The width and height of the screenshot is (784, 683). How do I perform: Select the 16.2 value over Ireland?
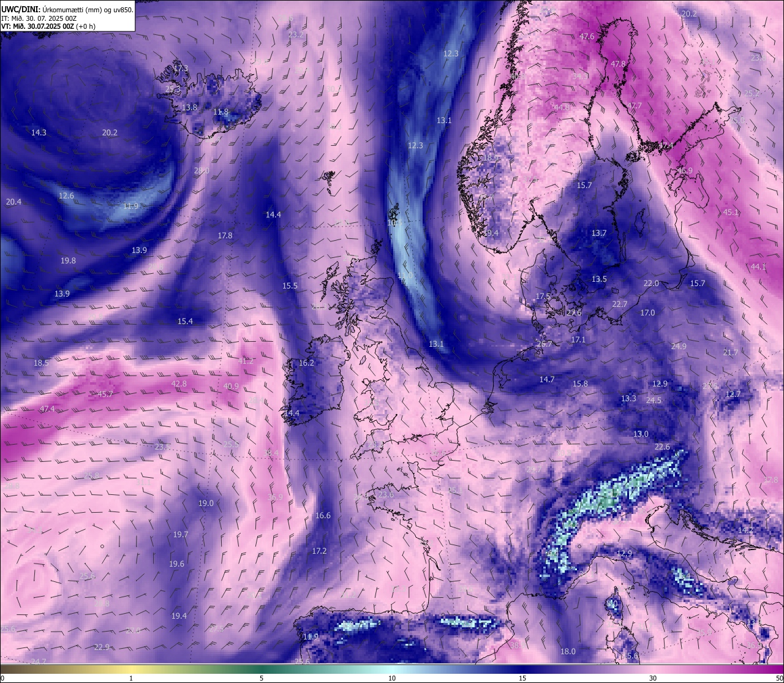(x=306, y=363)
